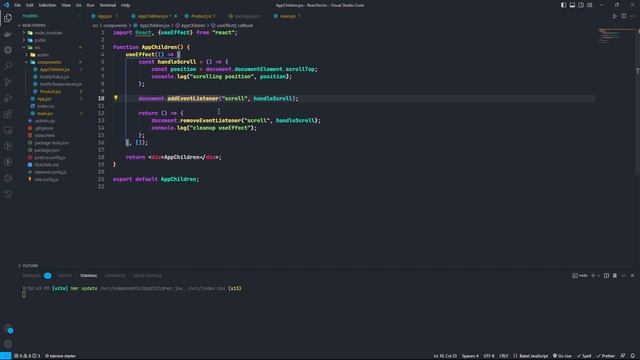Viewport: 640px width, 360px height.
Task: Kill terminal with trash icon
Action: tap(615, 276)
